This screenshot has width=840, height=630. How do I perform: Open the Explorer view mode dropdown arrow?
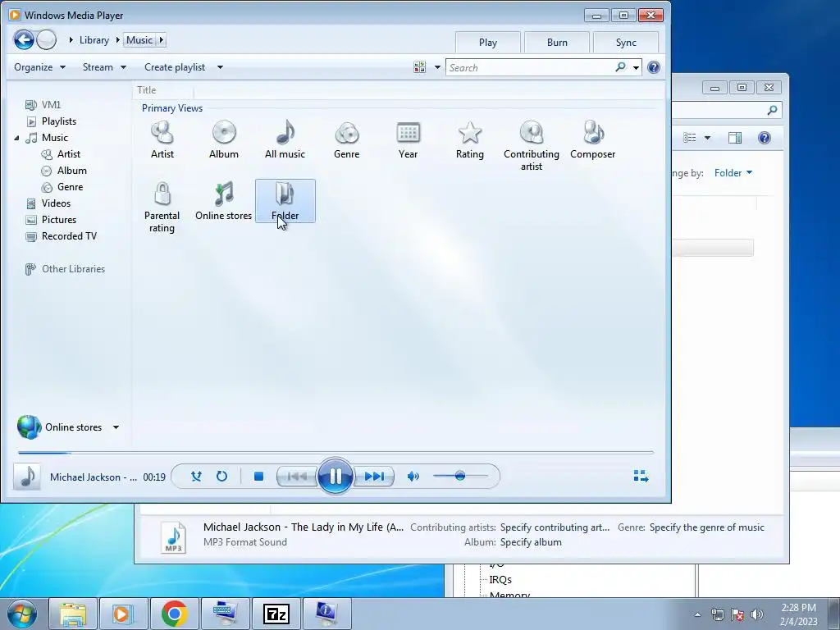[707, 138]
